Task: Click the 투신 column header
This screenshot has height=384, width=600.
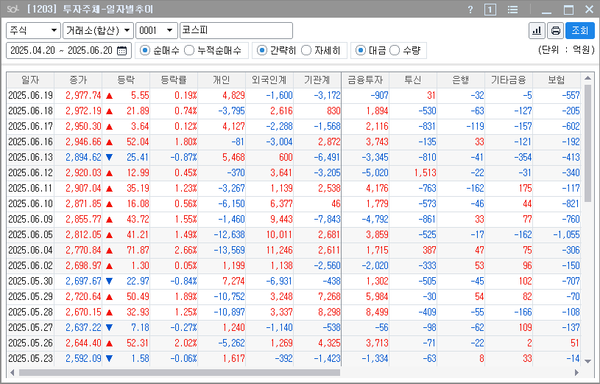Action: 413,80
